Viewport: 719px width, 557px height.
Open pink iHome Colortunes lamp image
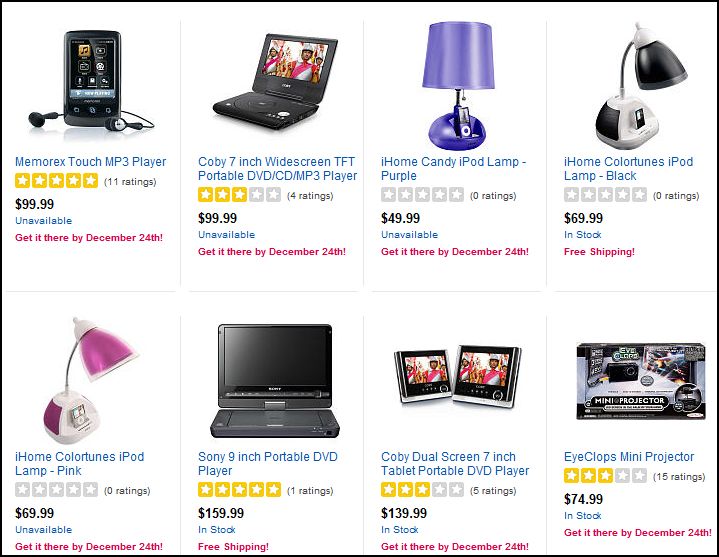[x=91, y=381]
